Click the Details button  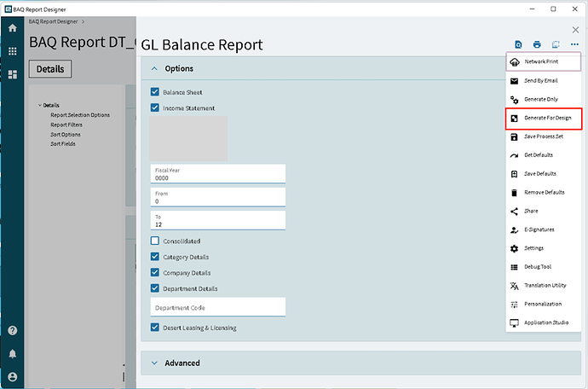50,69
